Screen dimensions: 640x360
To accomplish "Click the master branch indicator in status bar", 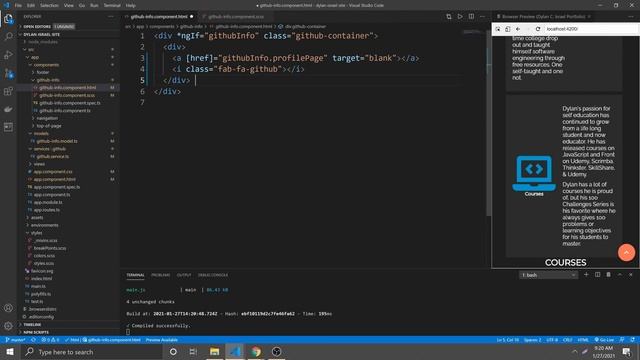I will tap(15, 340).
